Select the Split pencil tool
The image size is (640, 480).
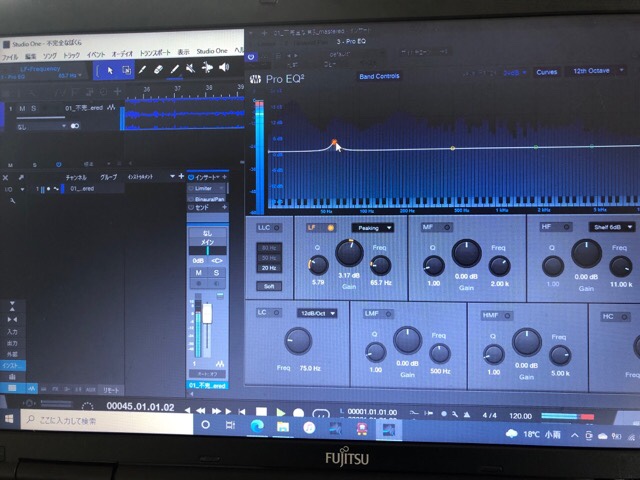pyautogui.click(x=142, y=70)
